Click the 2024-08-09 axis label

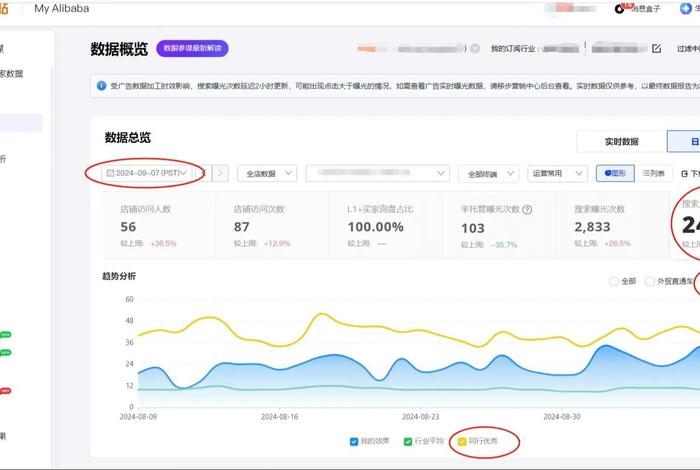[138, 417]
